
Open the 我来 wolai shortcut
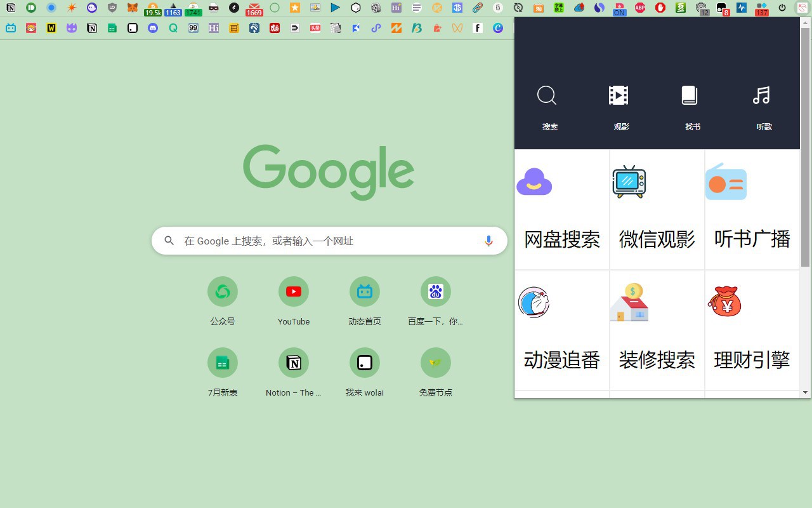pos(365,372)
